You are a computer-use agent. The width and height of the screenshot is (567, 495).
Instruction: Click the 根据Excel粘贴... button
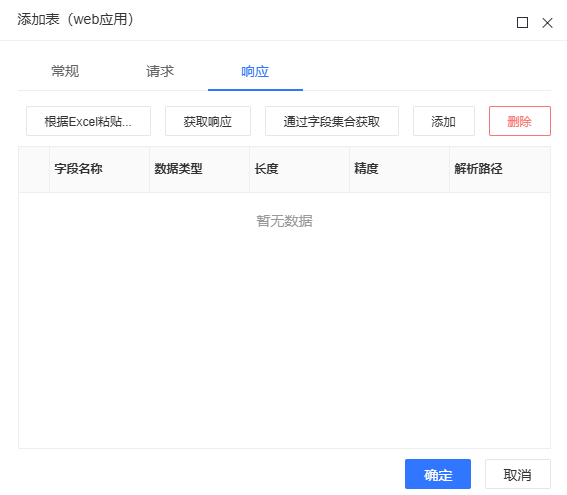coord(88,121)
